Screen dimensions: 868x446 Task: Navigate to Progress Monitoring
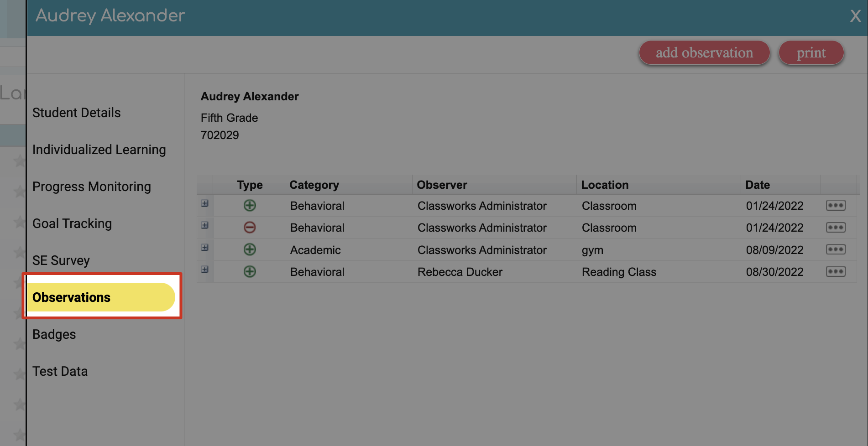(91, 187)
